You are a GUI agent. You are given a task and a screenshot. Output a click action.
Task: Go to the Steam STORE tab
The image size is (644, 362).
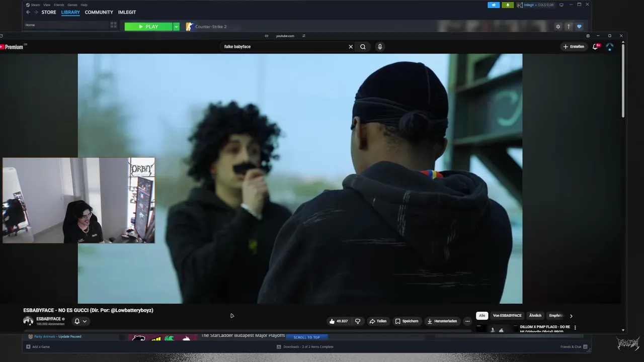pos(49,12)
